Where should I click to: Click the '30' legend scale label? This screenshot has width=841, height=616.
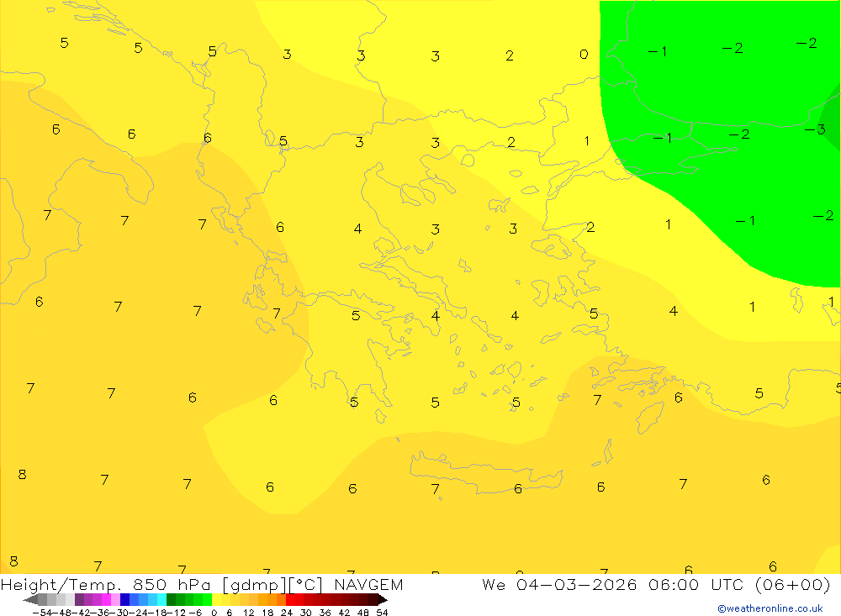pyautogui.click(x=306, y=613)
